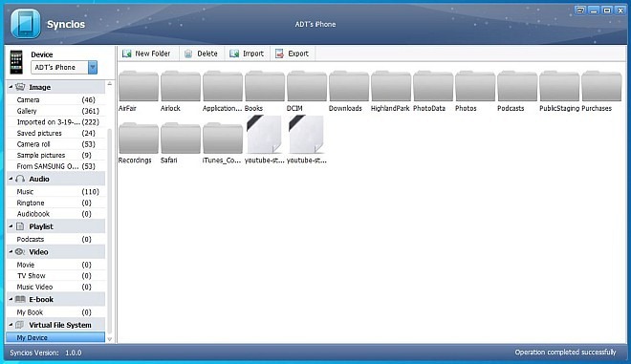Select the Photos folder icon
Viewport: 631px width, 364px height.
tap(475, 86)
